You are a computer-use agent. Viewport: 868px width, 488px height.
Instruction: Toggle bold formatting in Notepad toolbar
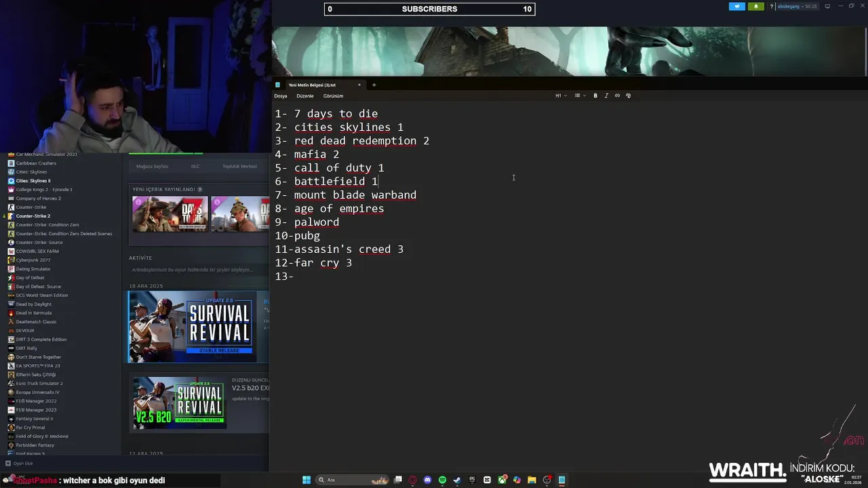point(595,96)
